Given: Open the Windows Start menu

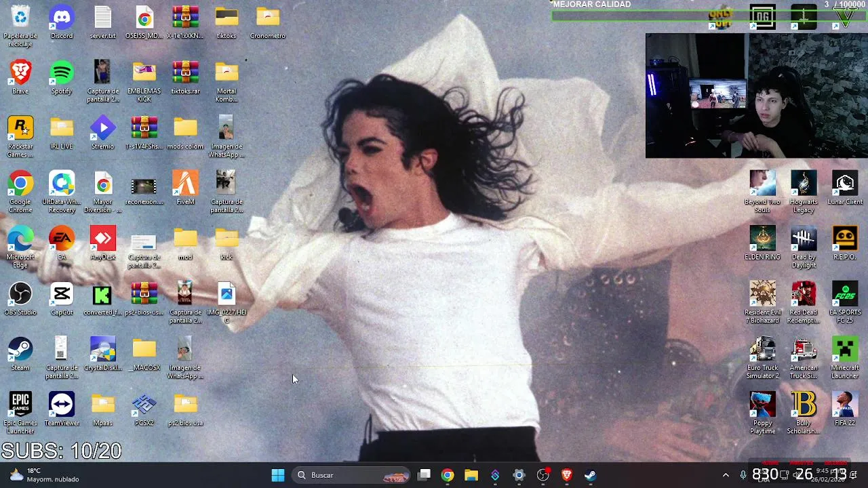Looking at the screenshot, I should tap(278, 475).
